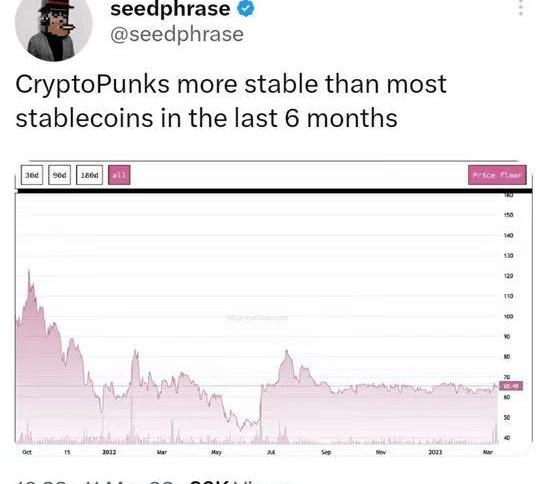This screenshot has height=484, width=544.
Task: Select the 30d range button
Action: point(32,175)
